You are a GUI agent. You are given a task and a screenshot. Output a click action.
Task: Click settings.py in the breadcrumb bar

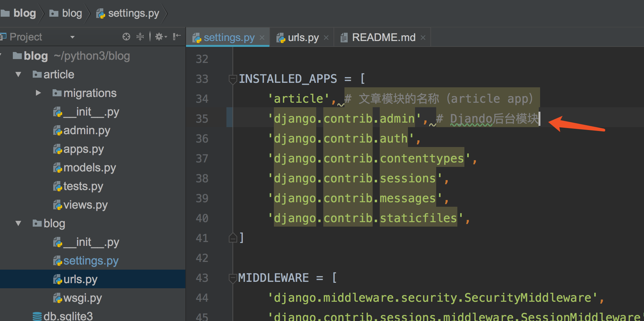tap(133, 13)
